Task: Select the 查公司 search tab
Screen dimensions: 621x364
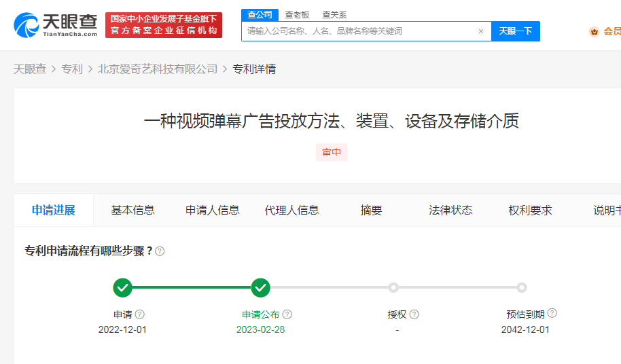Action: click(260, 15)
